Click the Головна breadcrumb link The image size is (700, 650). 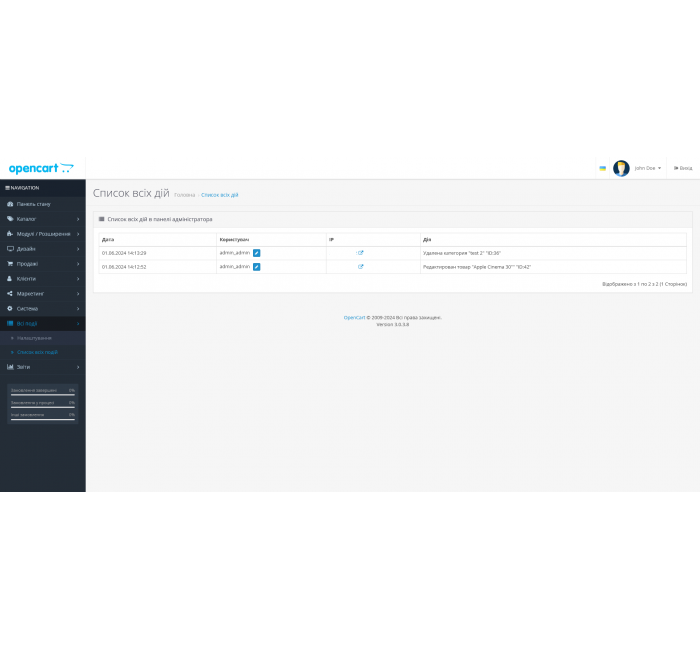[184, 195]
